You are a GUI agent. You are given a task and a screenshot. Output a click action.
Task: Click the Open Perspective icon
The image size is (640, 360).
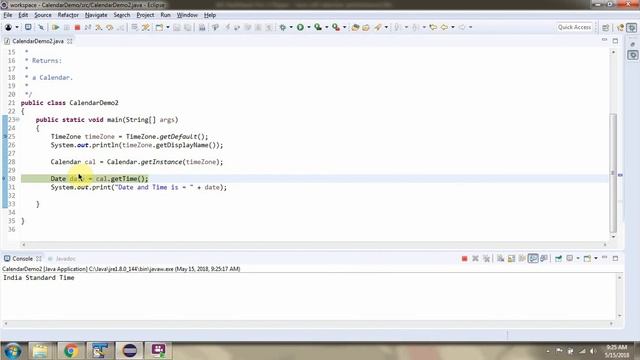pos(606,27)
